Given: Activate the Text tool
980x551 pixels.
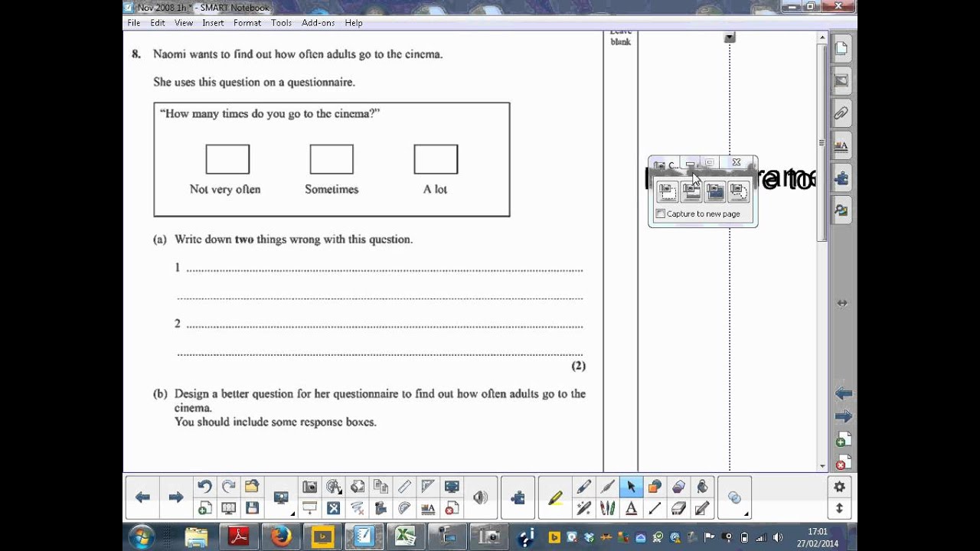Looking at the screenshot, I should (631, 508).
